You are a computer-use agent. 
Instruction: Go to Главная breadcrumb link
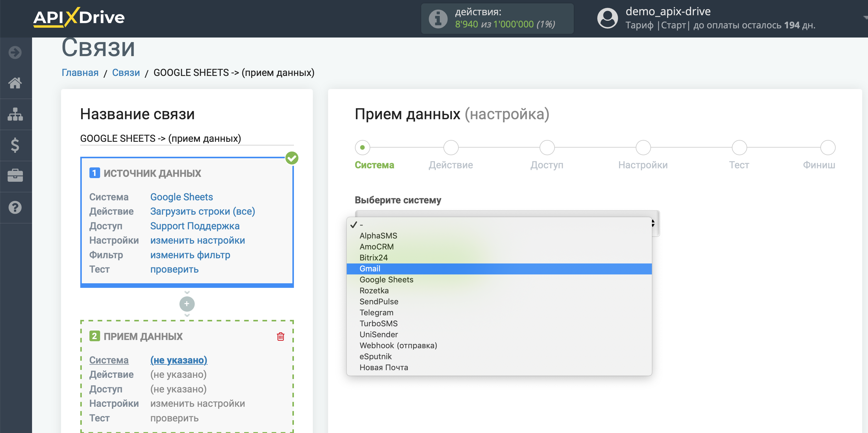coord(80,72)
